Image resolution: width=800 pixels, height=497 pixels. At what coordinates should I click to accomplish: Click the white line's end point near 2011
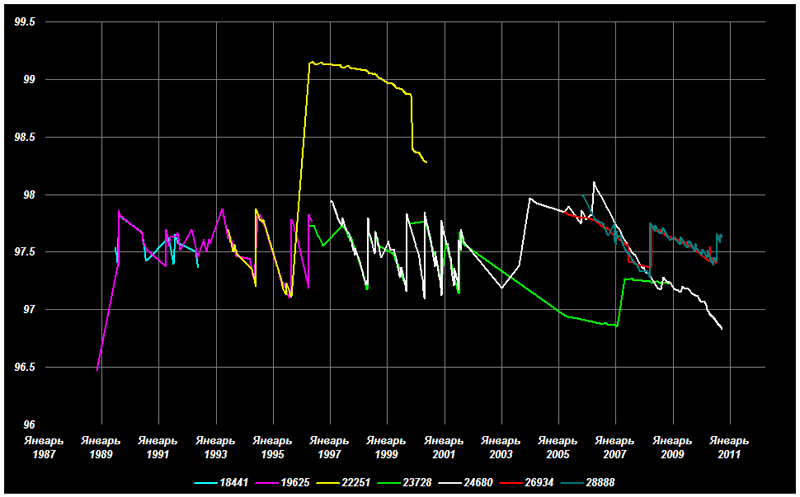tap(722, 328)
